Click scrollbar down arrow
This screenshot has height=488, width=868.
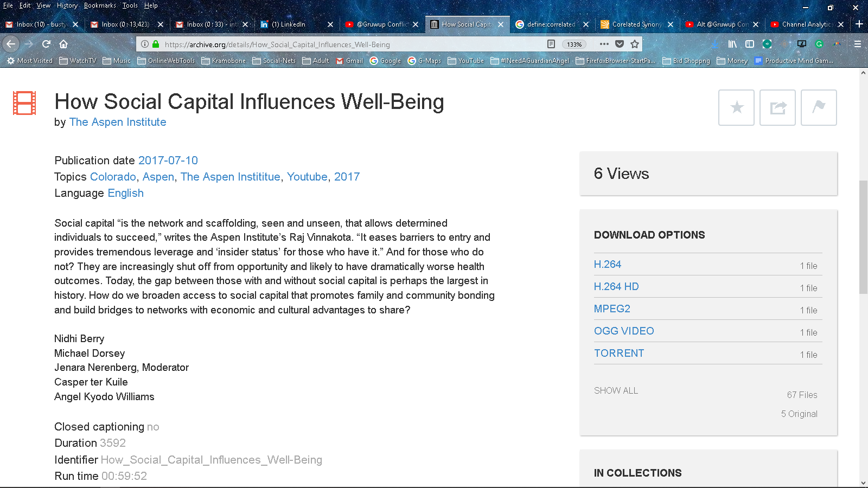point(863,483)
